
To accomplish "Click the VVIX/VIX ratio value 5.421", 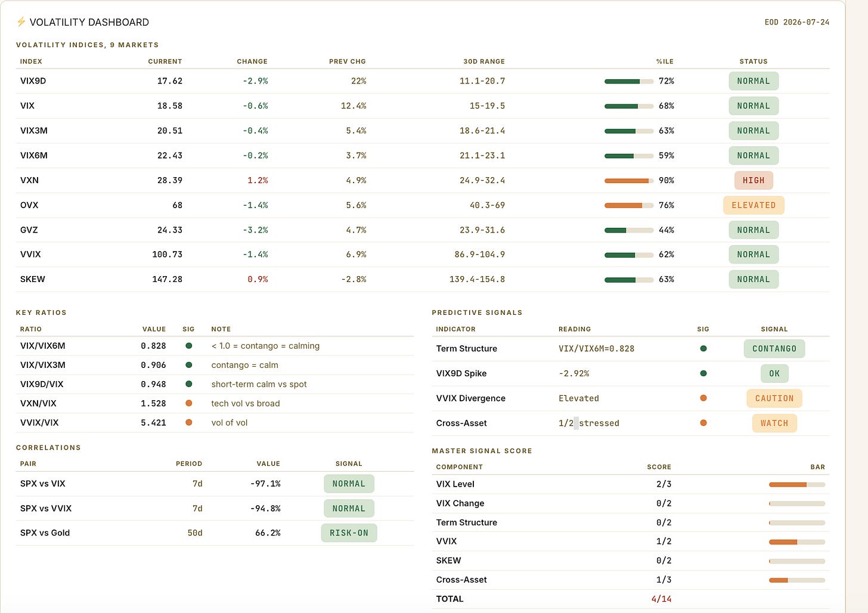I will 153,423.
